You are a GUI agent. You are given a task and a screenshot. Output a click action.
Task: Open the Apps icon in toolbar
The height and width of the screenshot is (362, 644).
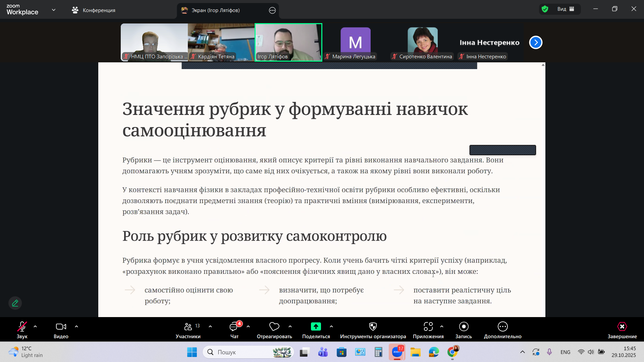428,326
